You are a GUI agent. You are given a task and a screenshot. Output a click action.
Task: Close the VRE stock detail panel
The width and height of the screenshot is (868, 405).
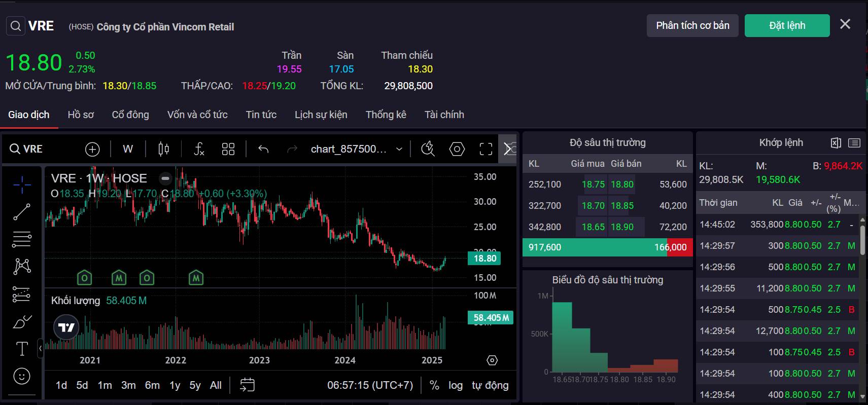pos(845,24)
